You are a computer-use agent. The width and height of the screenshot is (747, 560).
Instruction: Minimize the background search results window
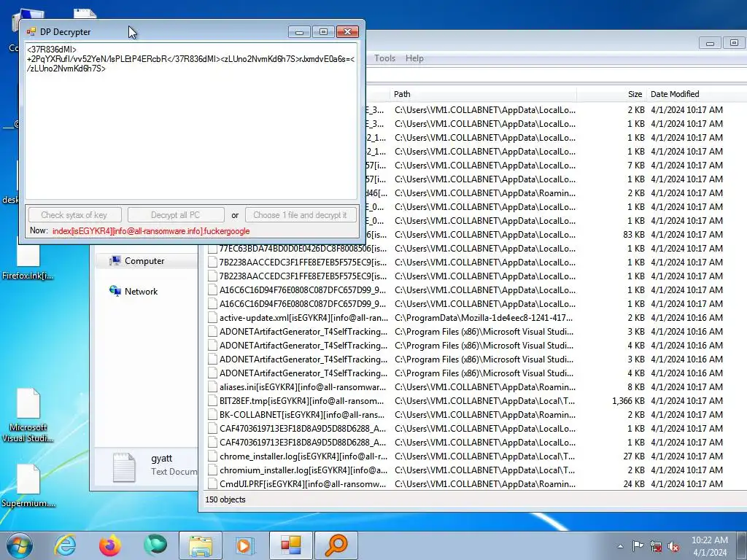pyautogui.click(x=710, y=43)
